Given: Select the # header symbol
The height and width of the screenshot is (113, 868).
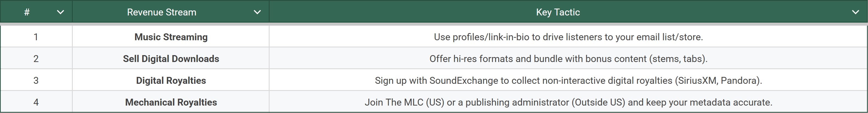Looking at the screenshot, I should [27, 12].
